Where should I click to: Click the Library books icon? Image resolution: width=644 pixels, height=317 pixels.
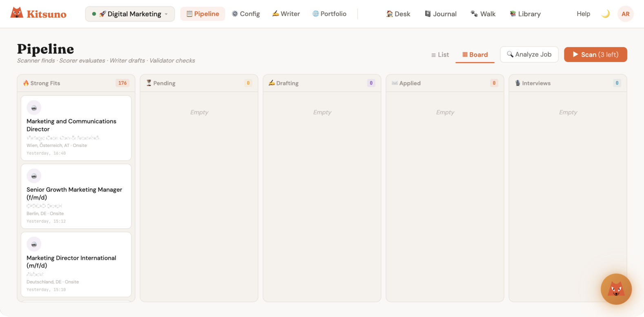click(513, 14)
